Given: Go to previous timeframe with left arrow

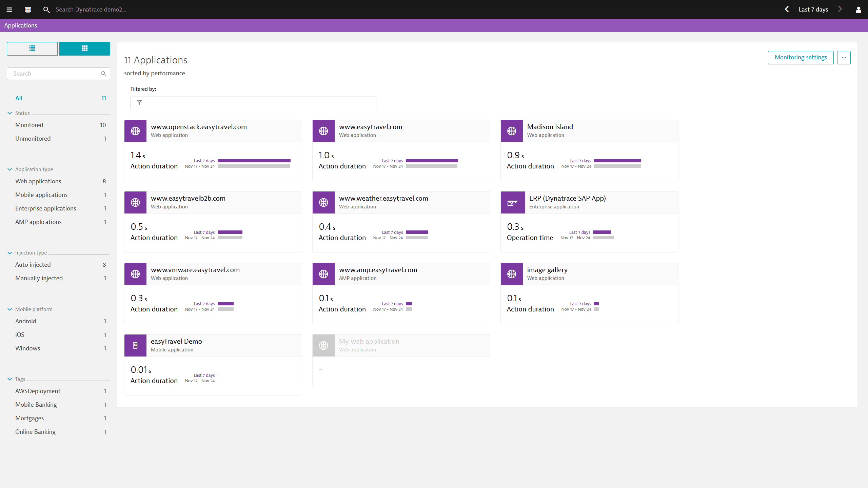Looking at the screenshot, I should tap(787, 9).
